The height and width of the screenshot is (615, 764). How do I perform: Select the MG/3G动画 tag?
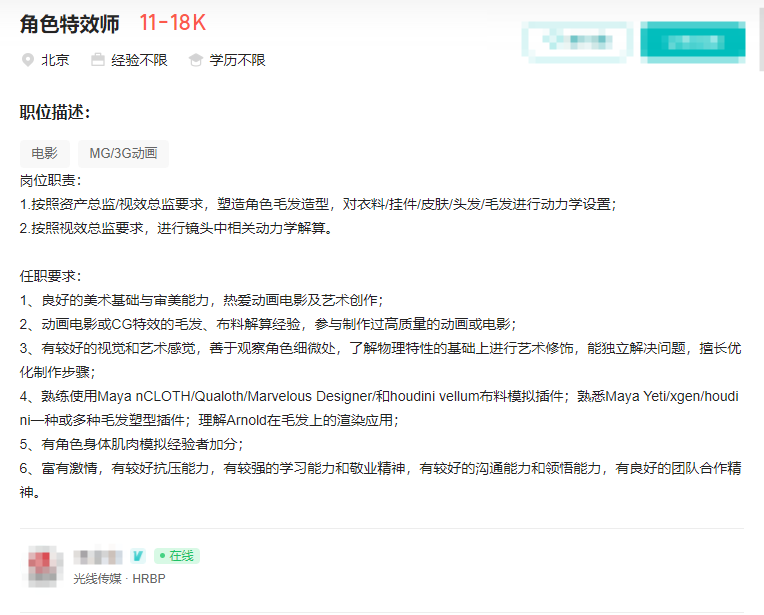point(123,153)
